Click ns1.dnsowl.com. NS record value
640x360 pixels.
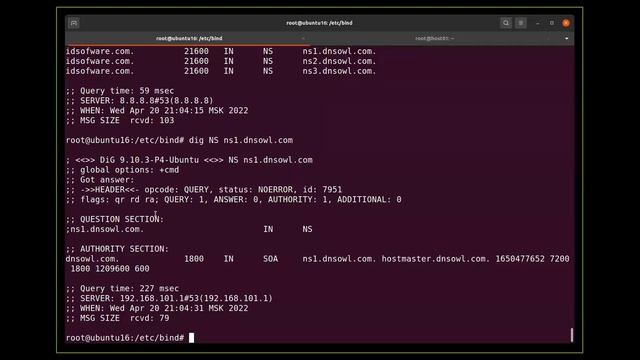(x=339, y=51)
